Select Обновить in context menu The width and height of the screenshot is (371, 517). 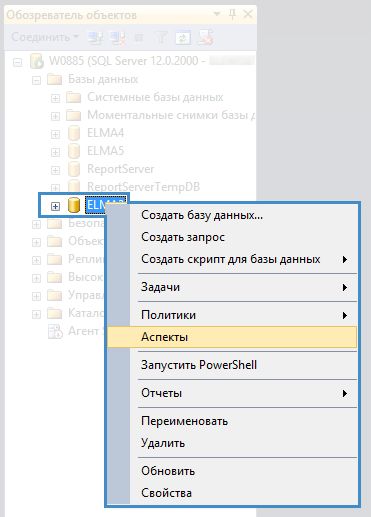(x=232, y=471)
